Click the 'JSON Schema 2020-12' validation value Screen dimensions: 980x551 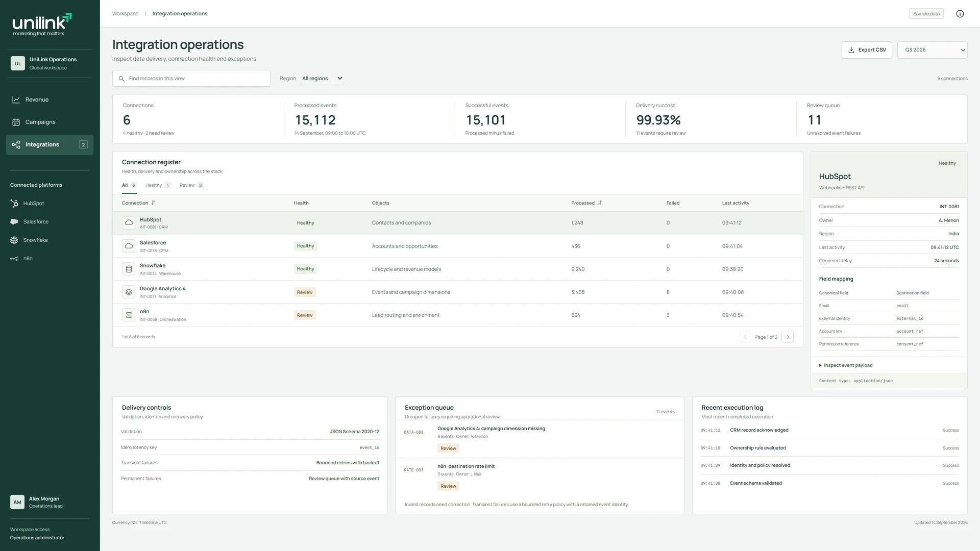(x=354, y=432)
